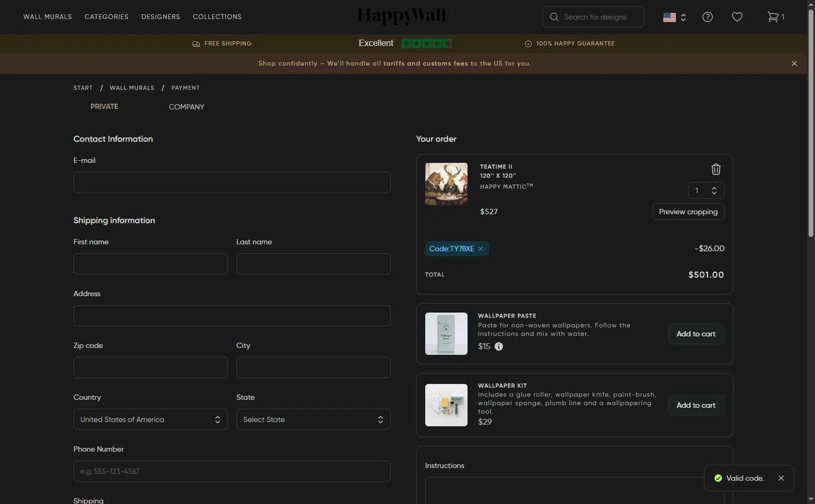Open the Country dropdown
The width and height of the screenshot is (815, 504).
point(150,419)
